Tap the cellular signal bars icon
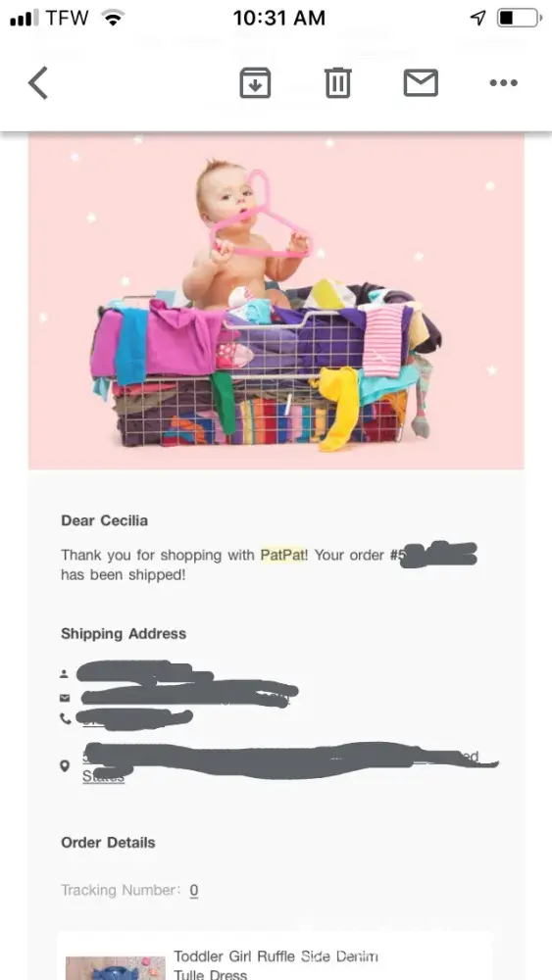 [25, 18]
